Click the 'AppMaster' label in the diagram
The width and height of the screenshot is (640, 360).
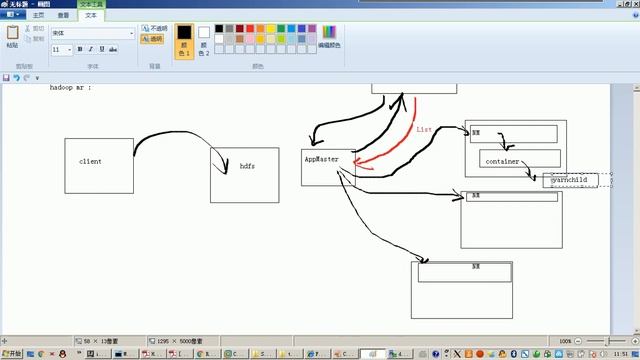tap(322, 159)
